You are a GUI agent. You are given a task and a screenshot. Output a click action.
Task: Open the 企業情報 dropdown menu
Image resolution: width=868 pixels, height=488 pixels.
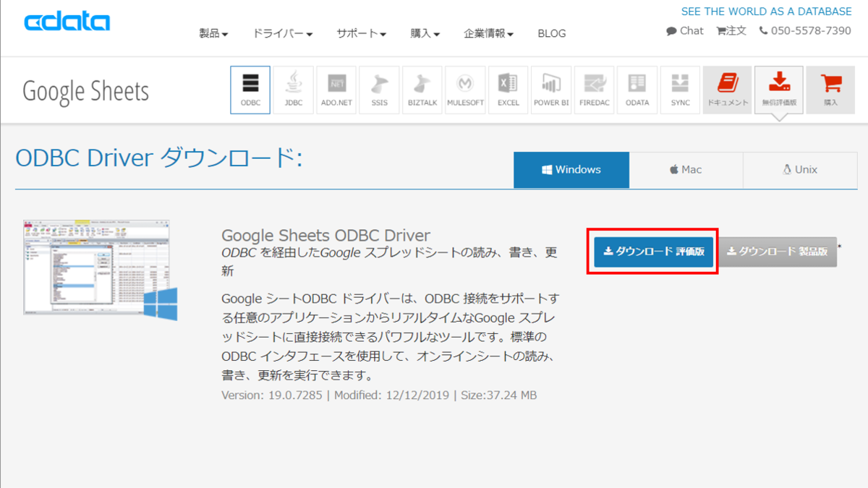[x=489, y=33]
